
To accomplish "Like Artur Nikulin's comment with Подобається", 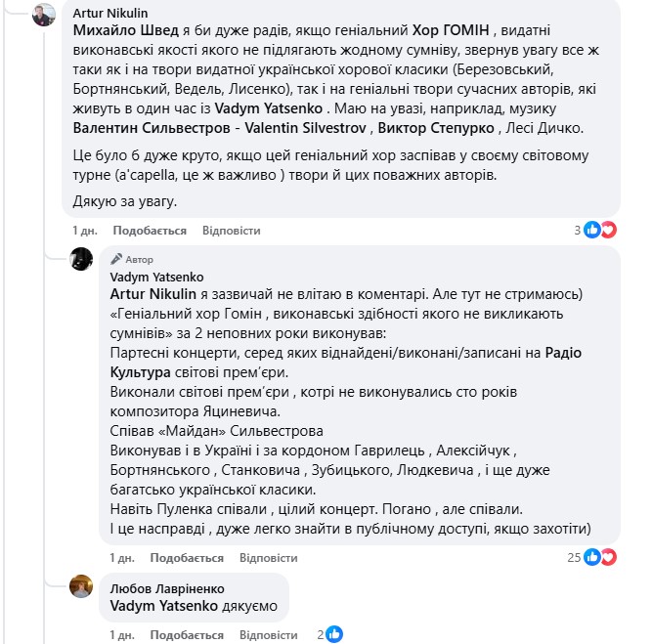I will [x=150, y=231].
